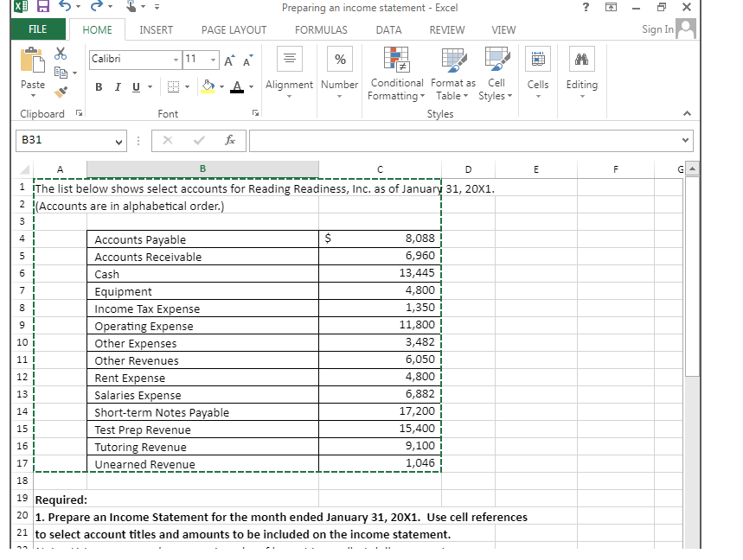This screenshot has height=560, width=743.
Task: Toggle bold formatting
Action: click(97, 88)
